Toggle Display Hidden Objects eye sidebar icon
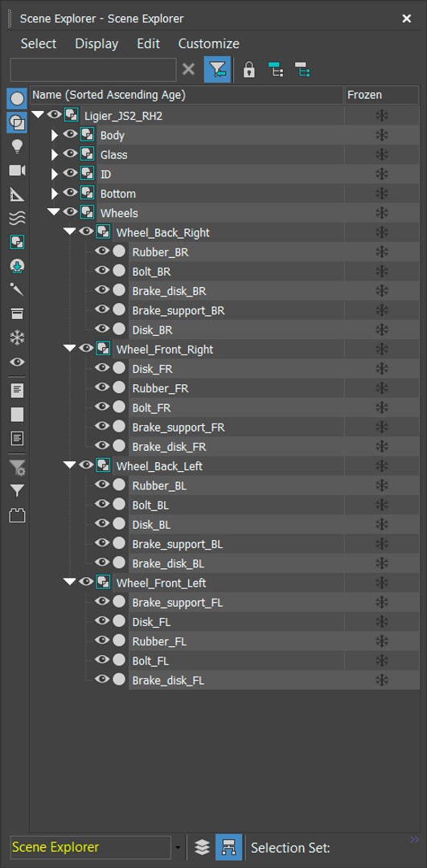The height and width of the screenshot is (868, 427). [x=17, y=362]
